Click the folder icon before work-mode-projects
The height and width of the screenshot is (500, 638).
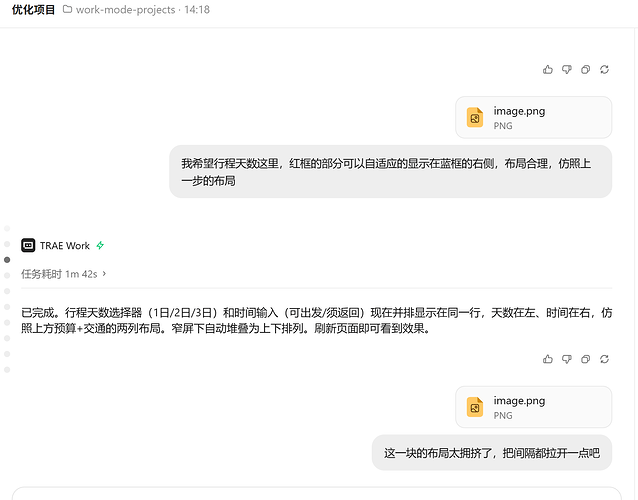tap(67, 9)
